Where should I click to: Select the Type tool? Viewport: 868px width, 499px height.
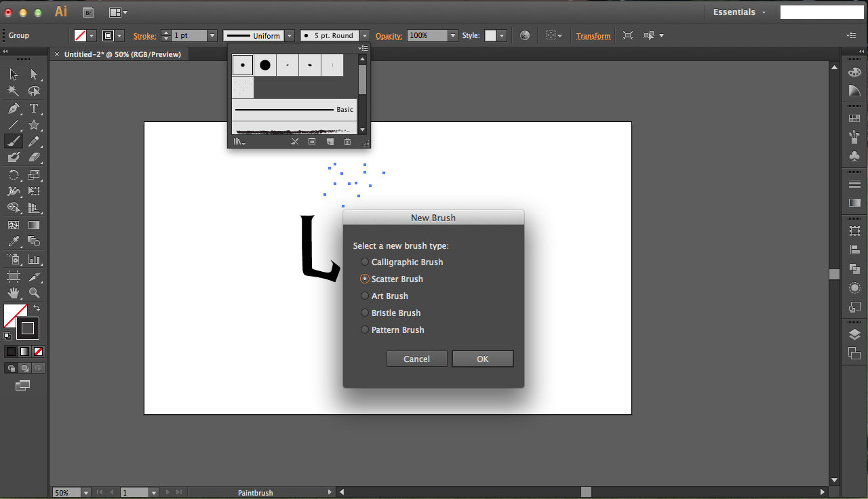tap(34, 108)
